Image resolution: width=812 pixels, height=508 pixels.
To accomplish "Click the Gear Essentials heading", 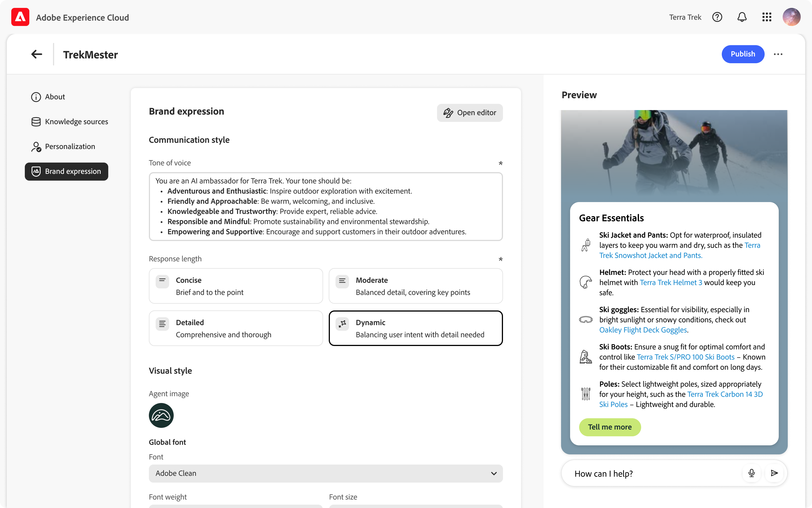I will coord(611,218).
